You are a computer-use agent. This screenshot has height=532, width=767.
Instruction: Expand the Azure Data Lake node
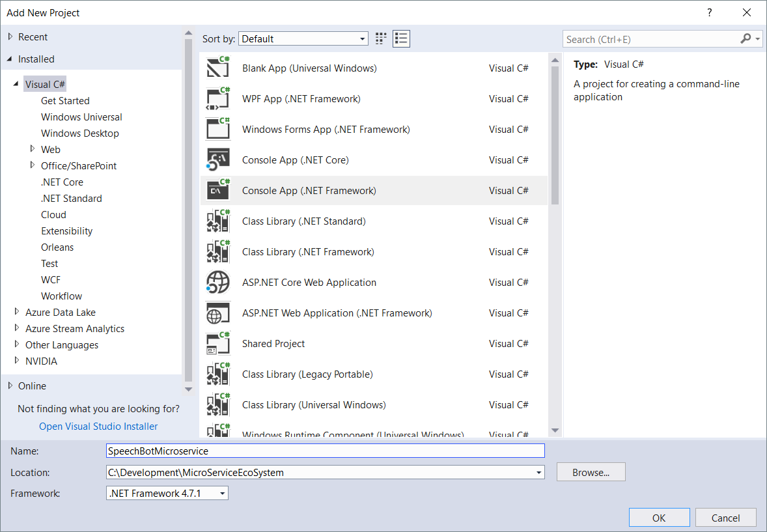tap(17, 312)
